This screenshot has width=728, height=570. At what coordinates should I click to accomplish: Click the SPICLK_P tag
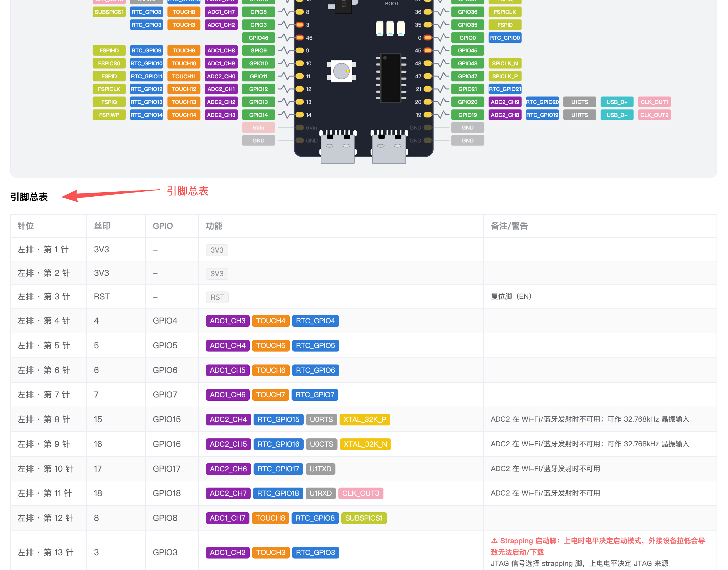(x=505, y=77)
